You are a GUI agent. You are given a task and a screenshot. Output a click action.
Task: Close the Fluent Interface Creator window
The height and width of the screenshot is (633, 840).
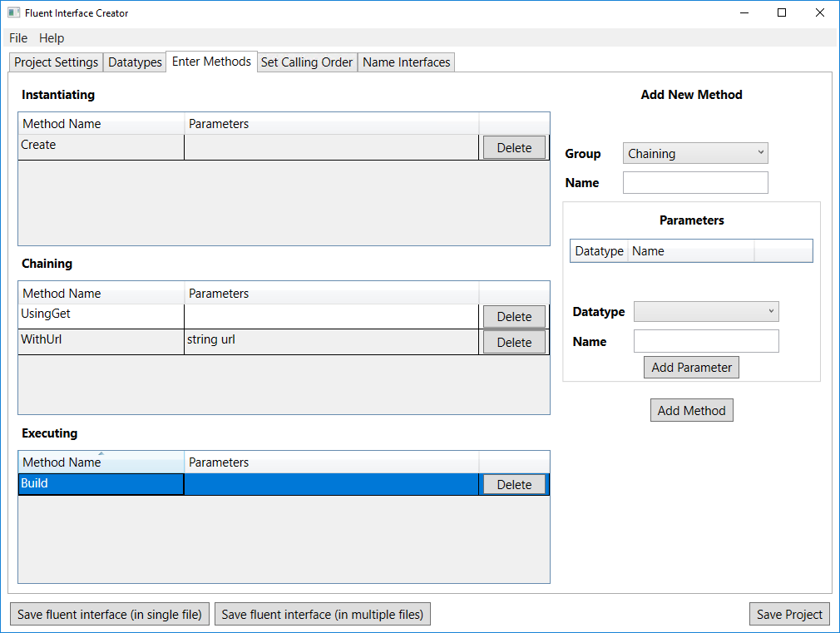tap(820, 12)
